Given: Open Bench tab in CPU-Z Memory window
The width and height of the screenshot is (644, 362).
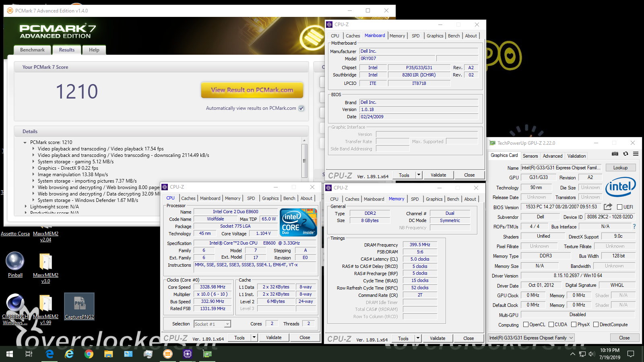Looking at the screenshot, I should click(453, 199).
